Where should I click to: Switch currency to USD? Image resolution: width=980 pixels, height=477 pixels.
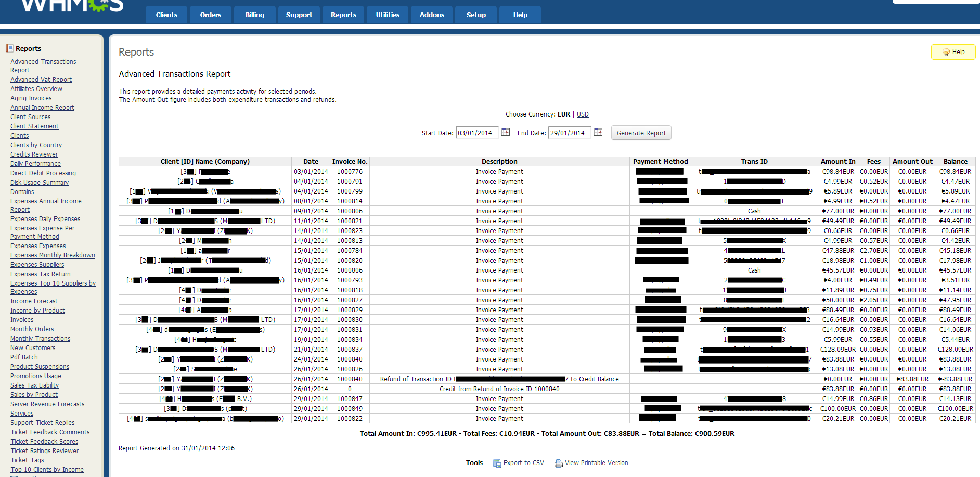[583, 114]
